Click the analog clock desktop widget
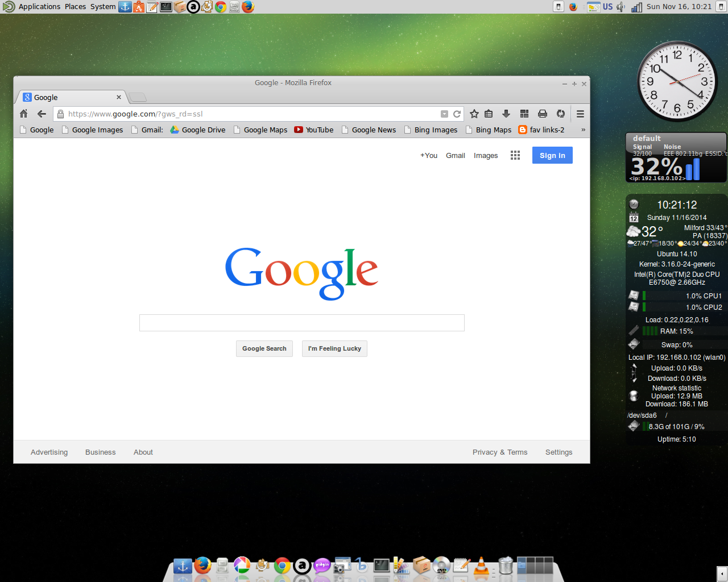 tap(677, 81)
